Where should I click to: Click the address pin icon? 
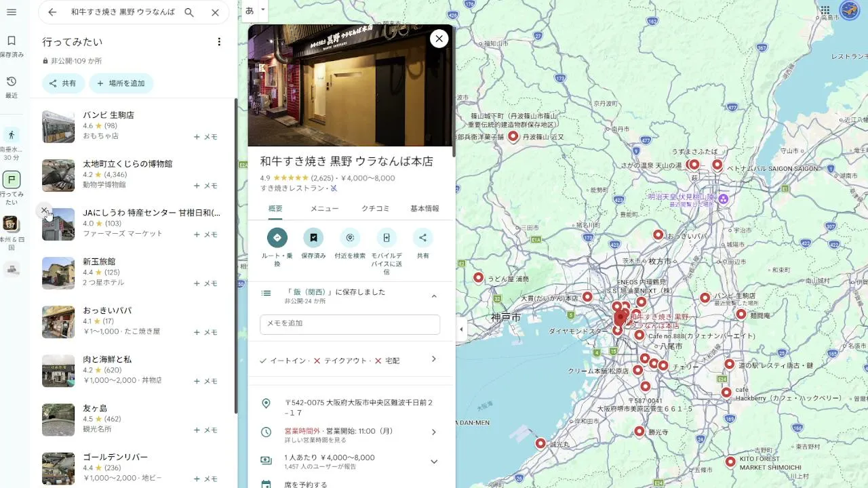tap(267, 403)
